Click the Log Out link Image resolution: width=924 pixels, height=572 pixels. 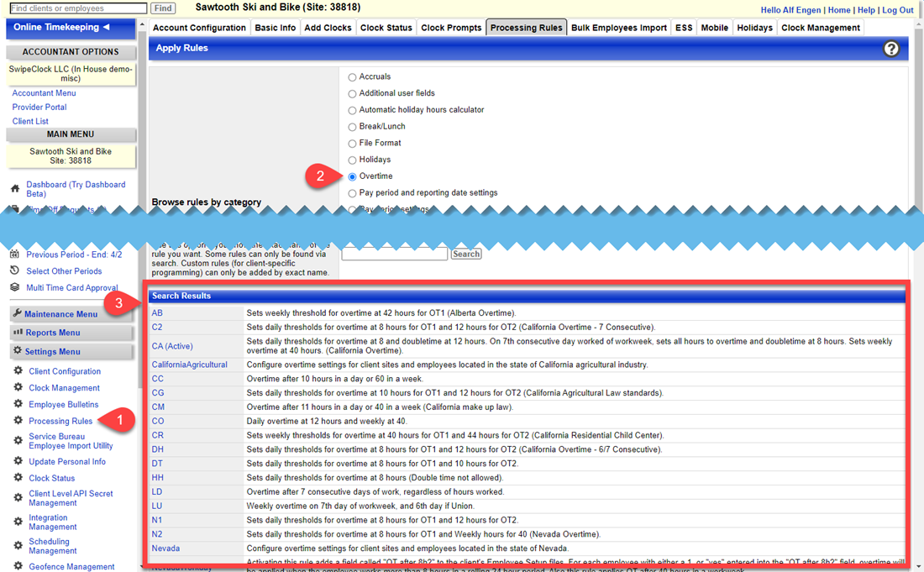898,9
